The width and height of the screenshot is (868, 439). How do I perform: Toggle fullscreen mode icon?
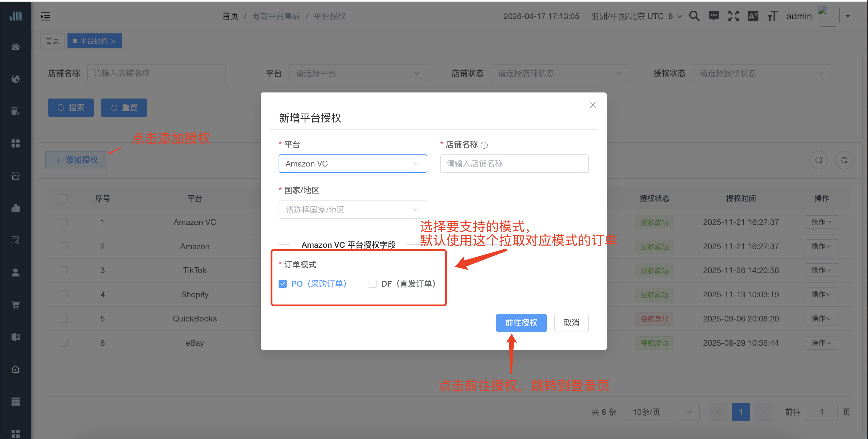(733, 16)
